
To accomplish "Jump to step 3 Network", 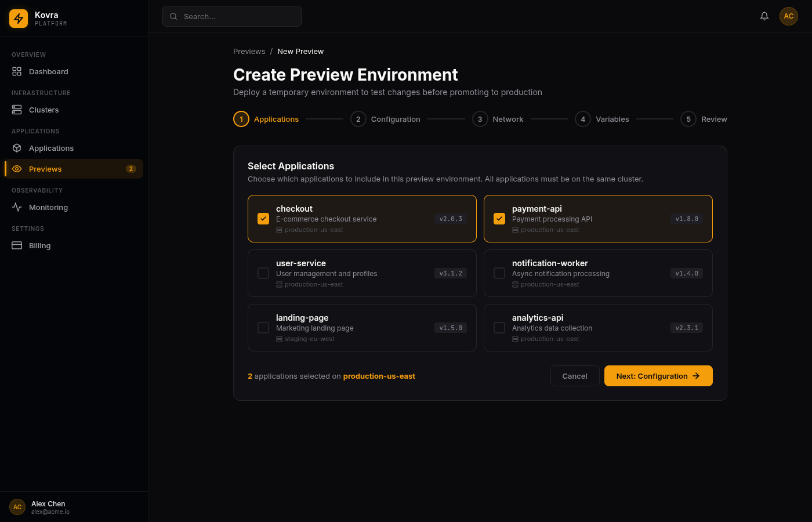I will (x=498, y=119).
